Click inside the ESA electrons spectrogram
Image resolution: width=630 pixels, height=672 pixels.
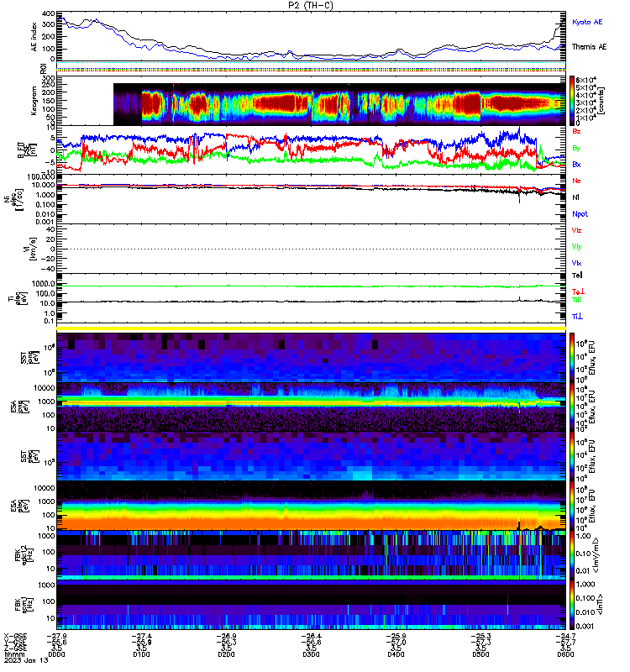pos(311,506)
